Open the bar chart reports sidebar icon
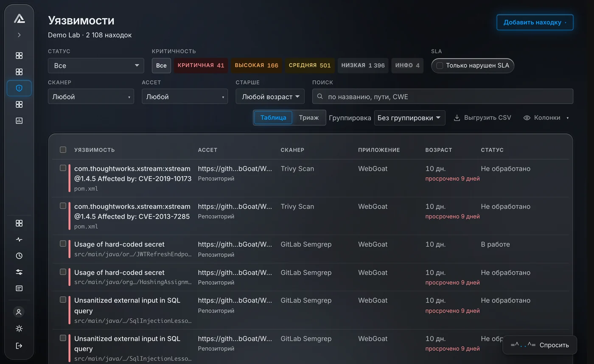This screenshot has width=594, height=364. [19, 121]
